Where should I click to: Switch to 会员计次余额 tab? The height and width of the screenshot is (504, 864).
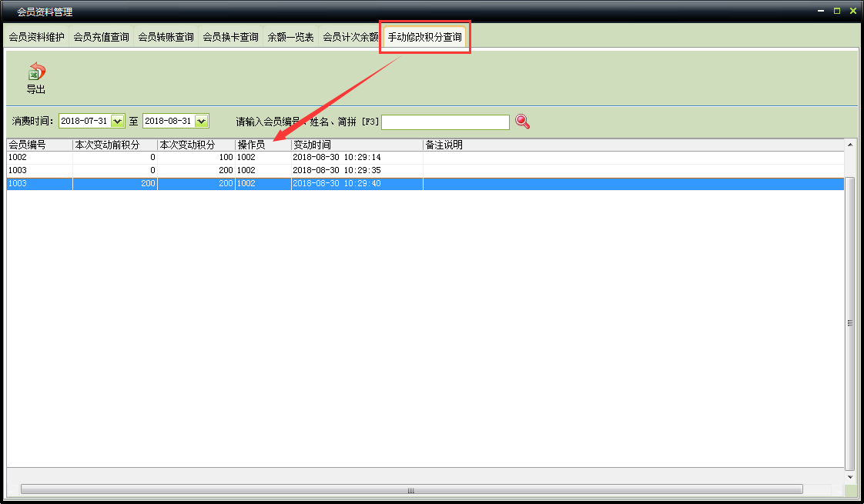350,37
